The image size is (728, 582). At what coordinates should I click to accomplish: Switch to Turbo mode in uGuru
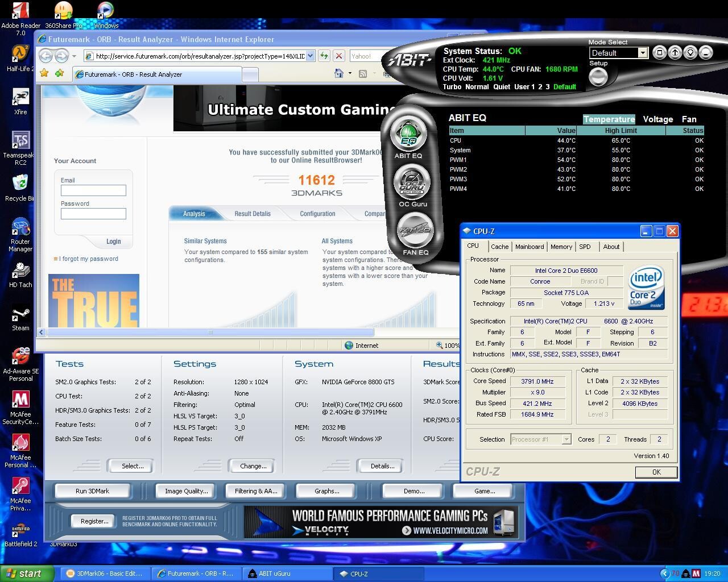pyautogui.click(x=453, y=87)
